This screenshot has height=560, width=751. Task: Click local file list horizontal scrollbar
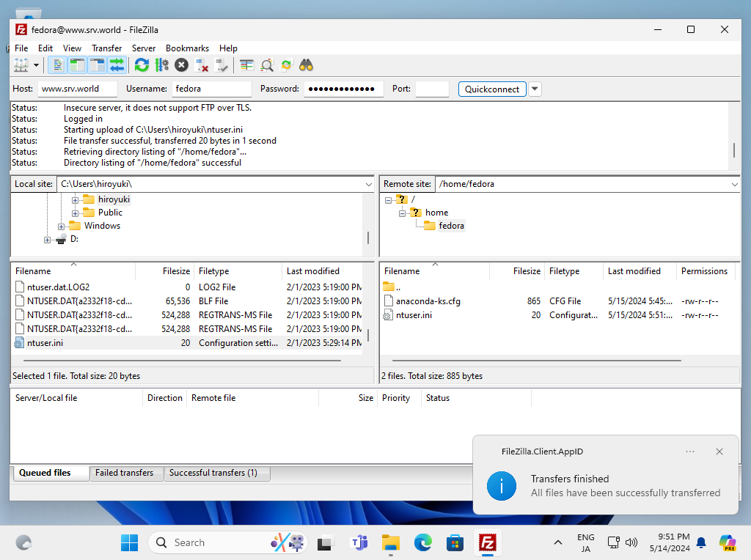pyautogui.click(x=182, y=361)
